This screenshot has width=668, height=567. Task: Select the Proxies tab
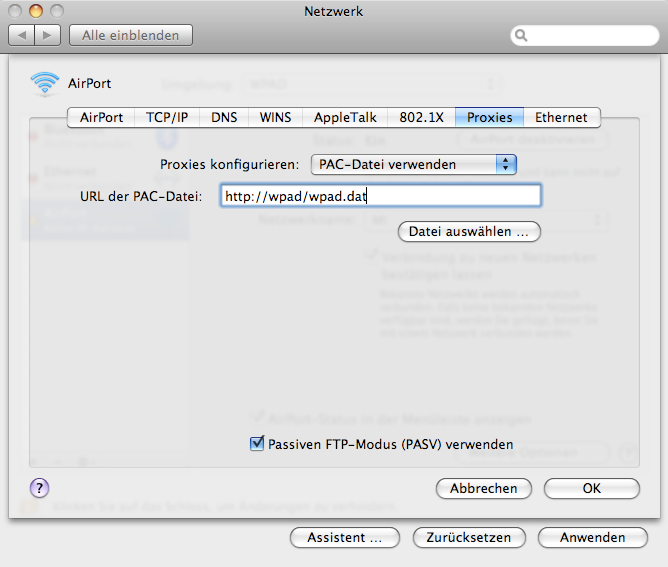click(x=489, y=117)
